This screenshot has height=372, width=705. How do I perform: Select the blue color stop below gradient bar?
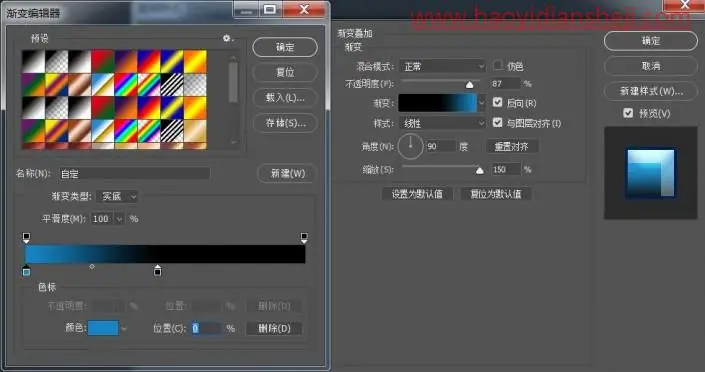[27, 271]
